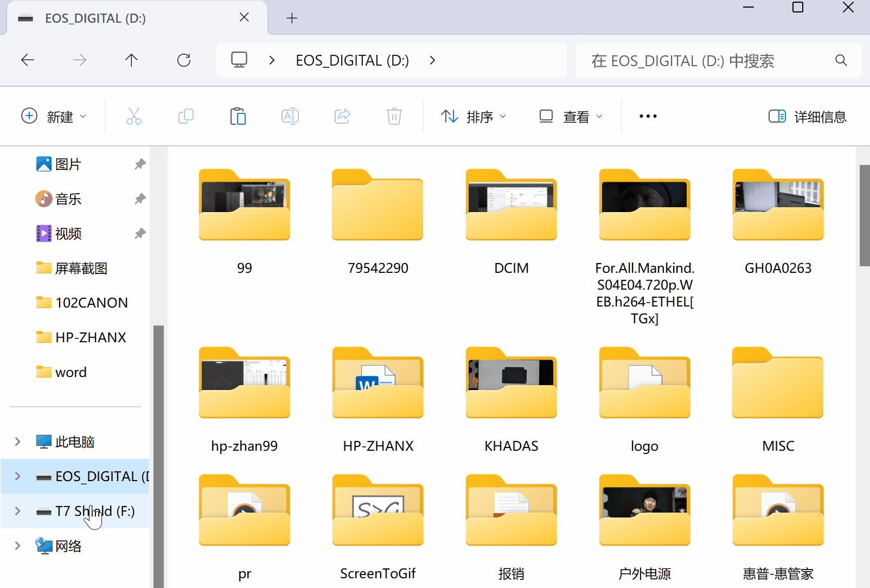The image size is (870, 588).
Task: Open the 新建 dropdown menu
Action: coord(54,116)
